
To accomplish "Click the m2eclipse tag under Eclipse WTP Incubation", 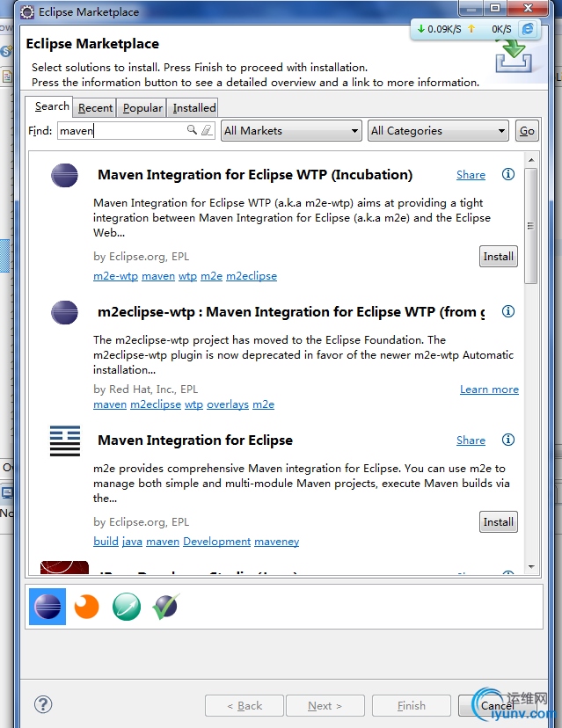I will [252, 276].
